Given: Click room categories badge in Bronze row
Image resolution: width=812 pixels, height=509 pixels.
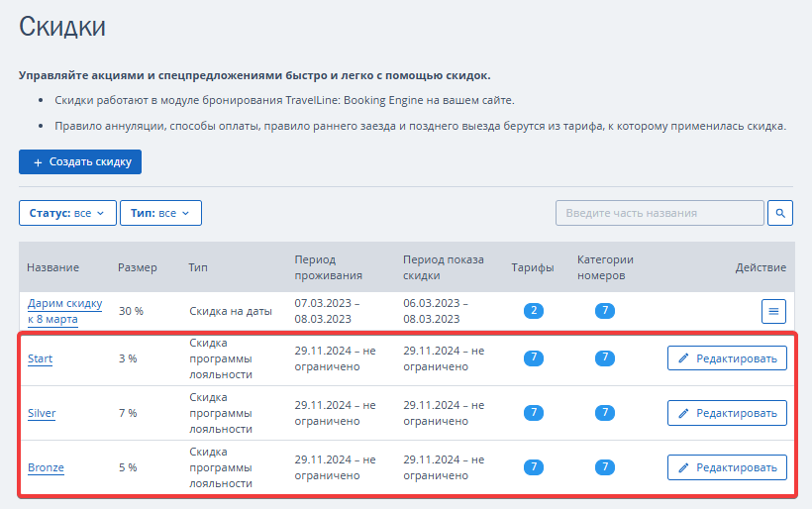Looking at the screenshot, I should point(605,467).
